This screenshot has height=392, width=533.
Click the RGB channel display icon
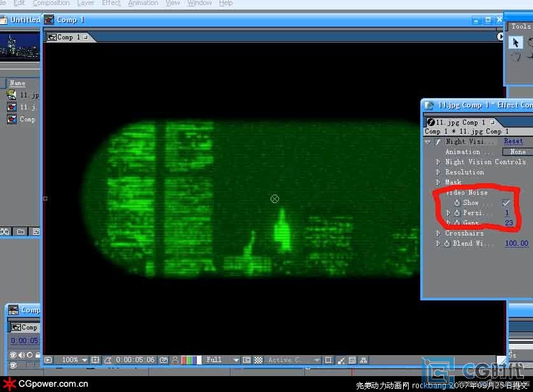click(192, 360)
